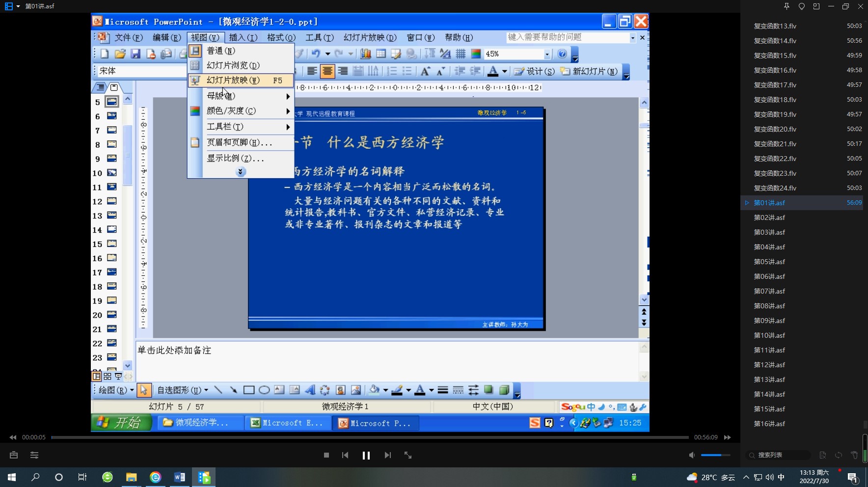Click the Insert WordArt icon
Image resolution: width=868 pixels, height=487 pixels.
310,390
